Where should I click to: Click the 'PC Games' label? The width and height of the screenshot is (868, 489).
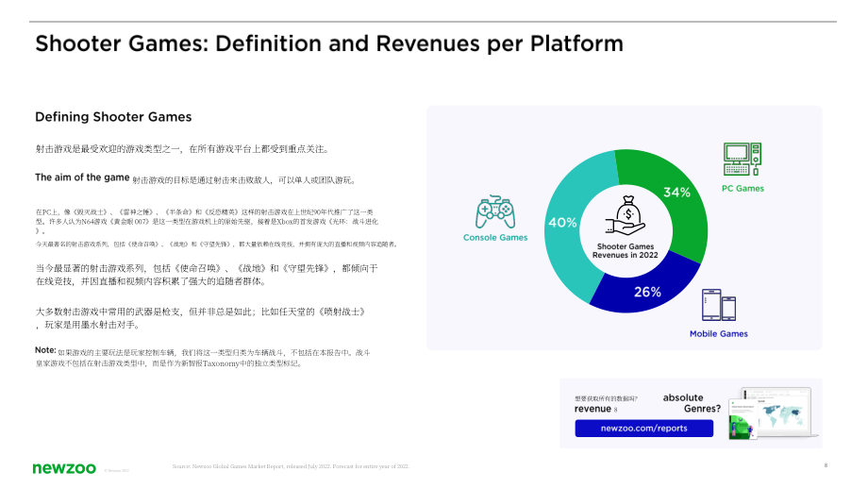743,188
